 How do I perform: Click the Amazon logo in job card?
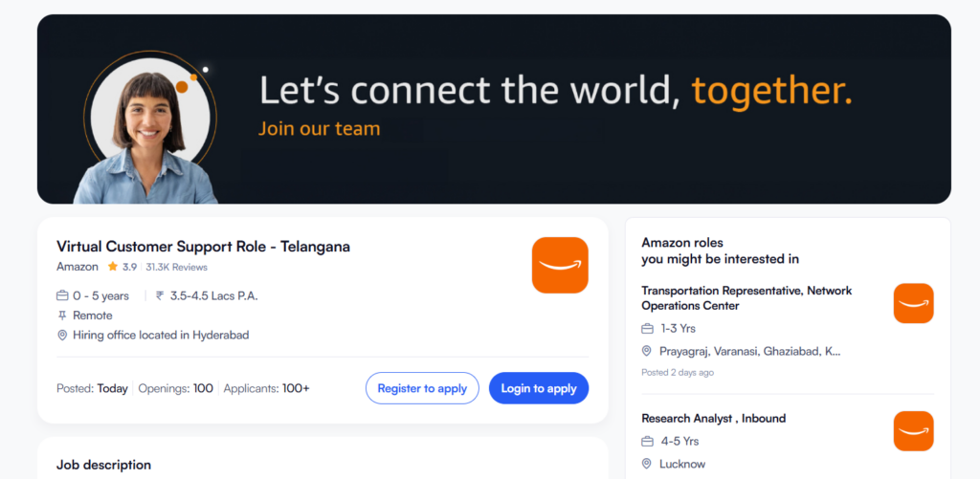(560, 265)
